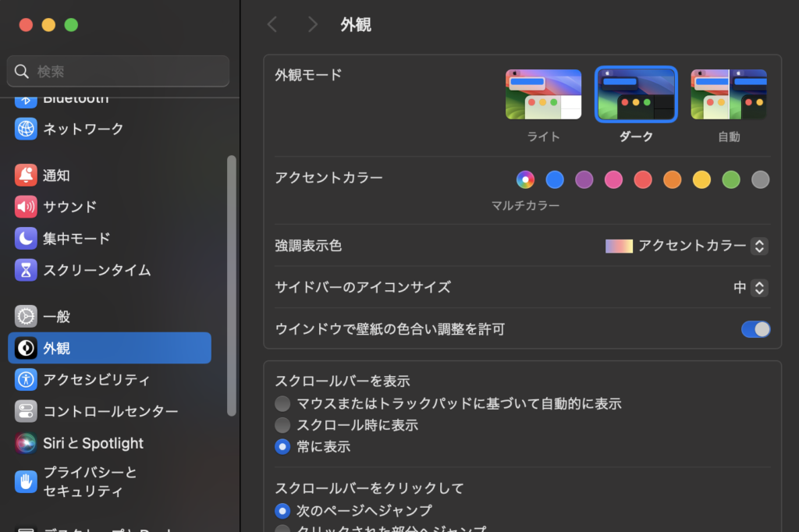
Task: Select スクロール時に表示 radio button
Action: pyautogui.click(x=282, y=425)
